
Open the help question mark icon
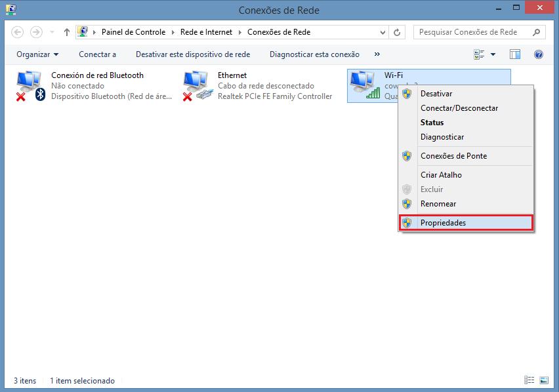(x=539, y=54)
